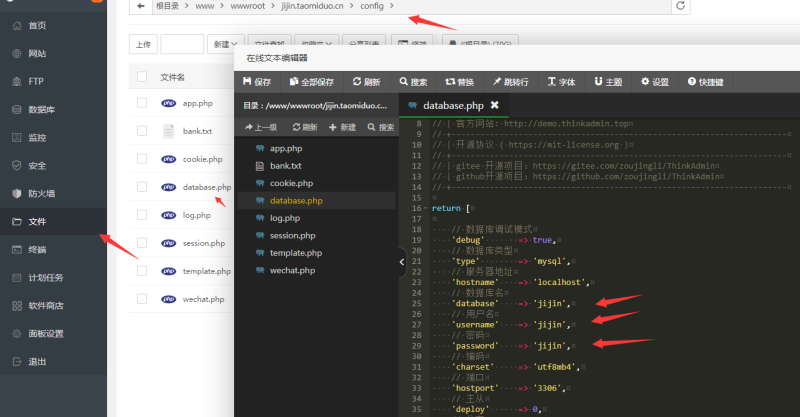The width and height of the screenshot is (800, 417).
Task: Open the 新建 dropdown in file manager
Action: click(x=226, y=44)
